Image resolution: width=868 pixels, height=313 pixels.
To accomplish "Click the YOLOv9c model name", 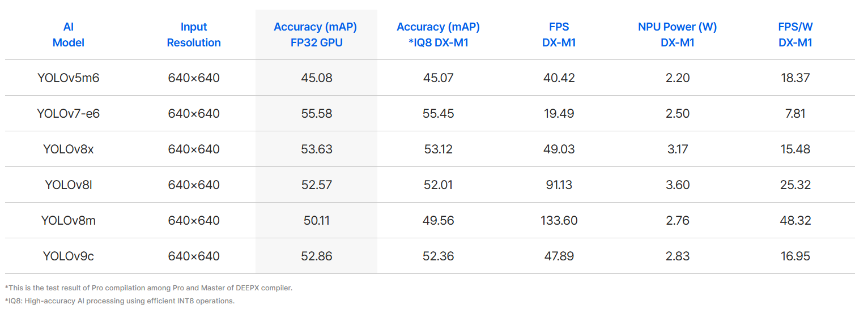I will click(68, 256).
